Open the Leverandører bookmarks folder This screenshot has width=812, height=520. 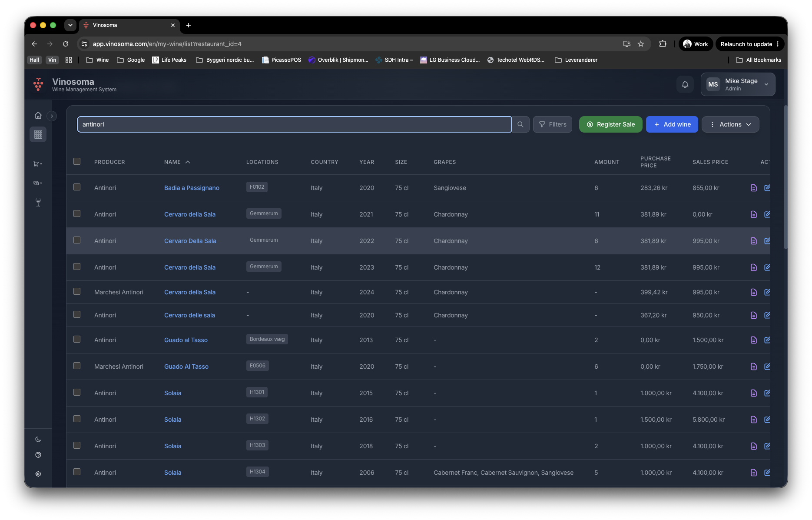tap(576, 60)
